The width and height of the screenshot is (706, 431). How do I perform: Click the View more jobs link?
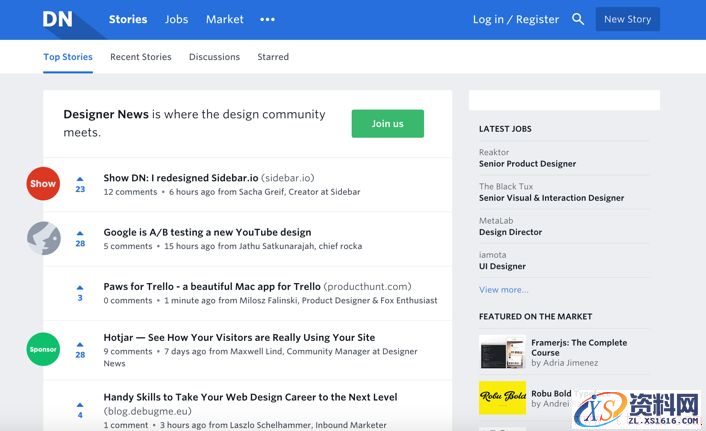point(503,290)
